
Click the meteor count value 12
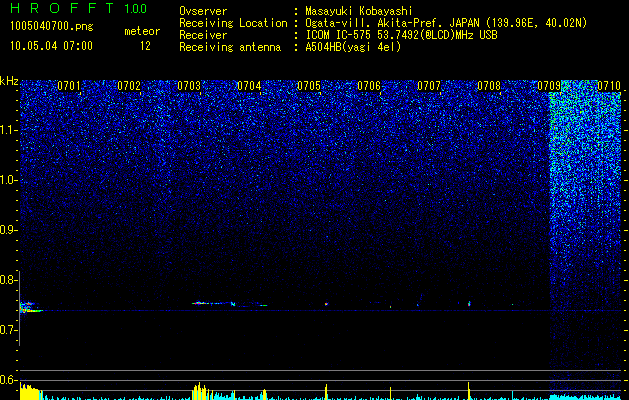tap(145, 46)
